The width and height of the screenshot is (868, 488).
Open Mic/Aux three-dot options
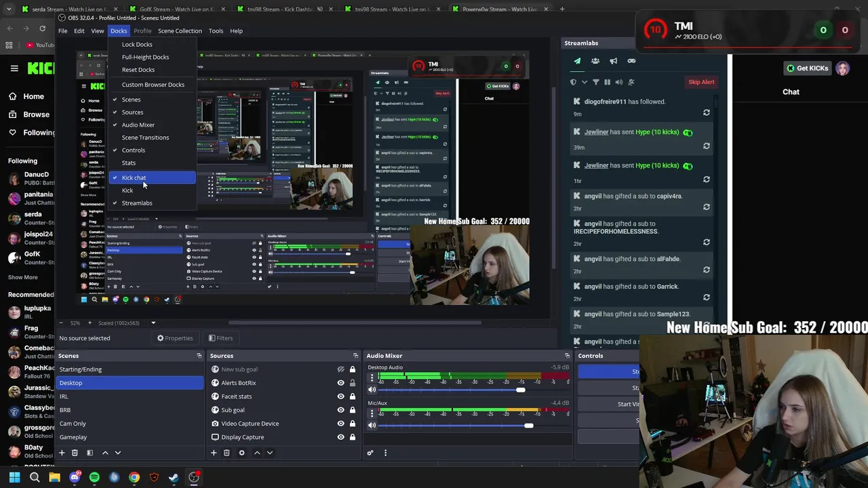(x=372, y=413)
